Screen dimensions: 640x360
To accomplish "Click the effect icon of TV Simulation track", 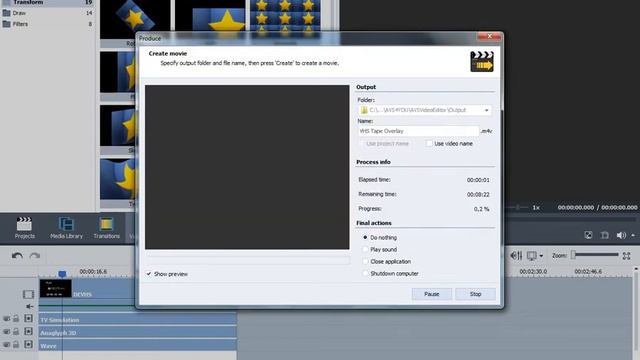I will point(28,318).
